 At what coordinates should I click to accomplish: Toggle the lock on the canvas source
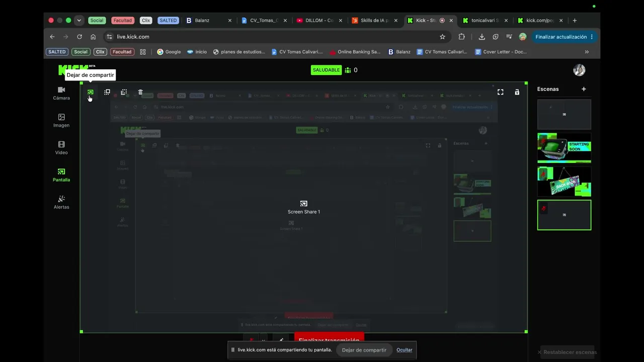517,92
